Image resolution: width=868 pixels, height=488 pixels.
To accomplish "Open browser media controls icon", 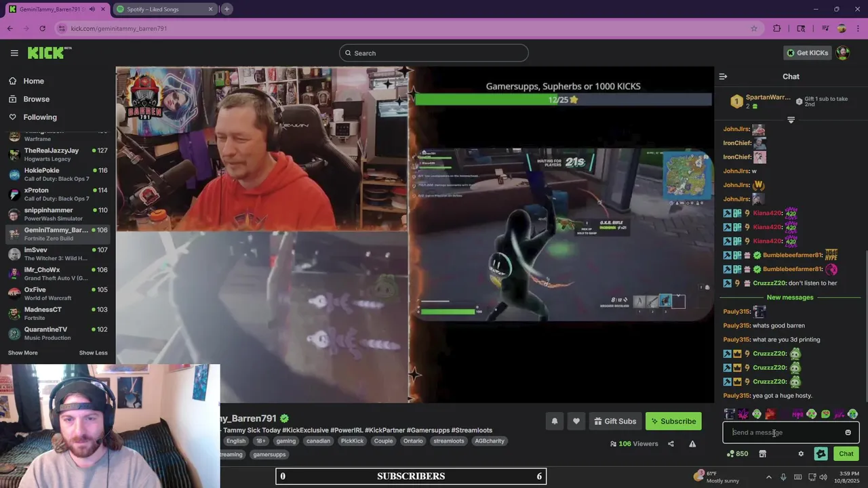I will click(x=825, y=28).
